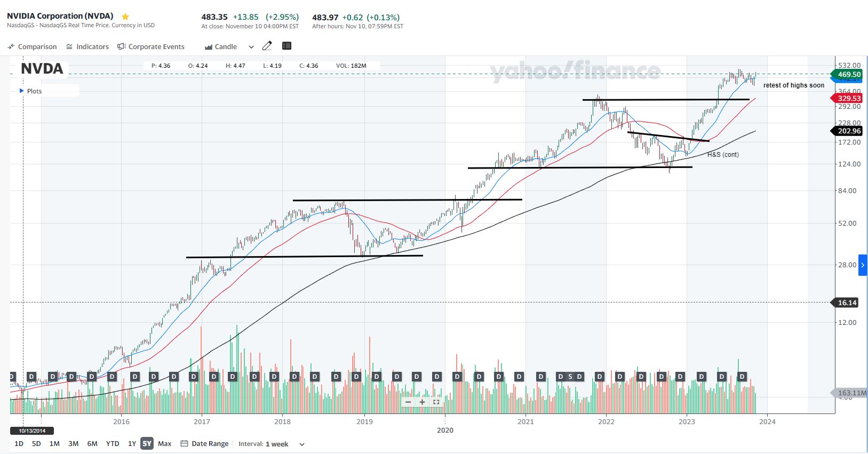Select the pencil draw tool
The height and width of the screenshot is (454, 868).
(x=267, y=46)
